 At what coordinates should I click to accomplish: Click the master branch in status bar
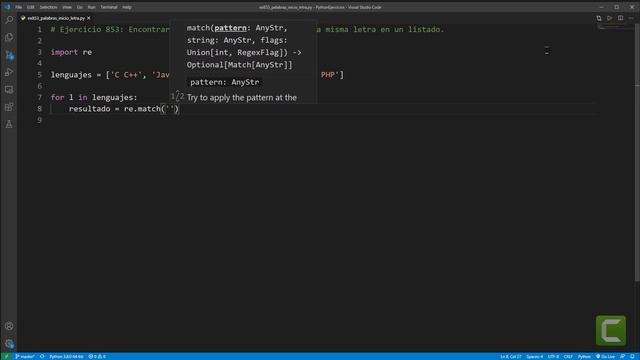pyautogui.click(x=24, y=356)
